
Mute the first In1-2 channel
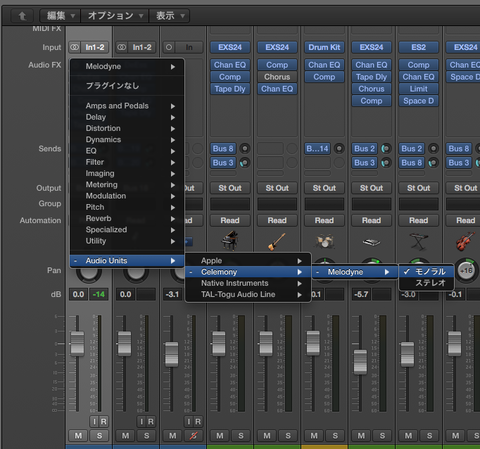click(x=78, y=435)
